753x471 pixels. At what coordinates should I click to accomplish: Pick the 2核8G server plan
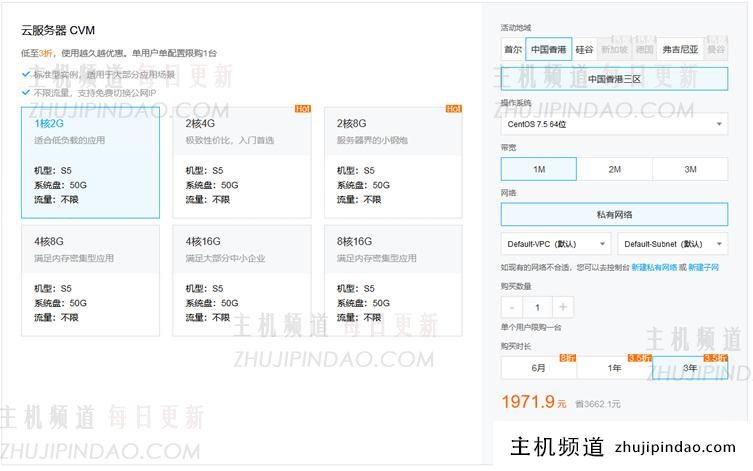[x=393, y=162]
